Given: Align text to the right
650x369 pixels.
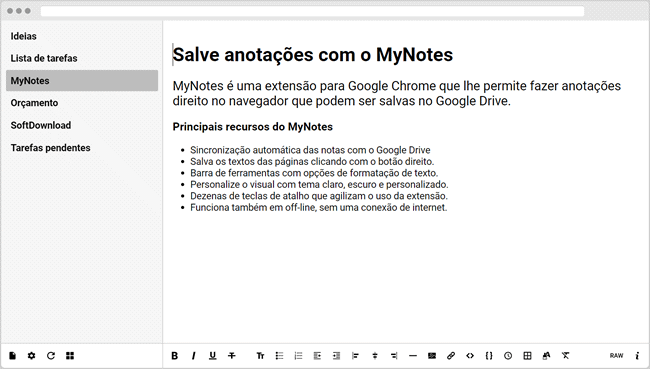Looking at the screenshot, I should [x=394, y=356].
